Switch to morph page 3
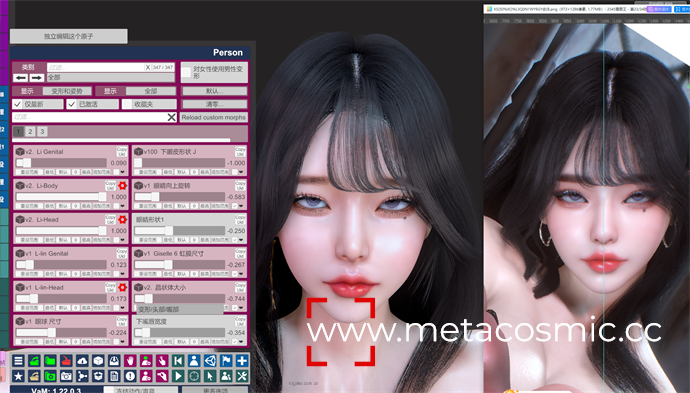Viewport: 690px width, 393px height. click(42, 132)
